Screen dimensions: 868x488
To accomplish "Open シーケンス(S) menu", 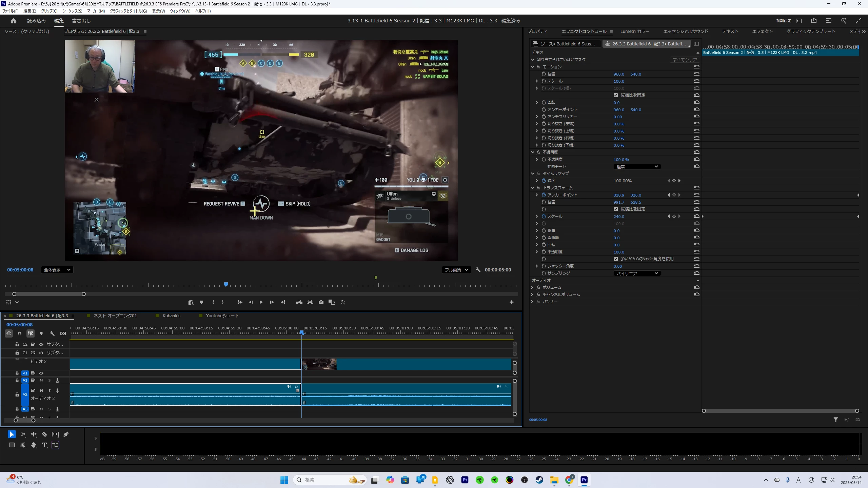I will point(72,11).
